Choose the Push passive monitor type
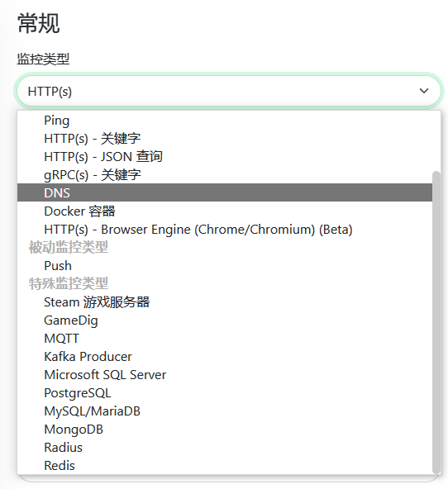This screenshot has height=489, width=448. (225, 266)
